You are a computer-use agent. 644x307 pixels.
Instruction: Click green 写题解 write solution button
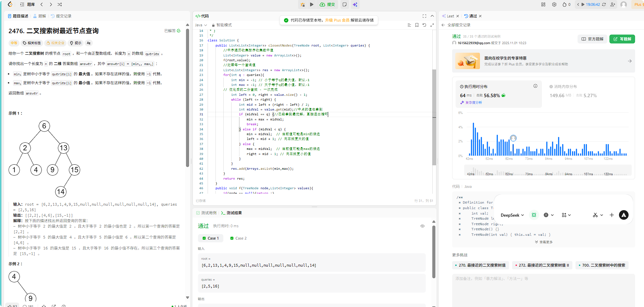(622, 39)
